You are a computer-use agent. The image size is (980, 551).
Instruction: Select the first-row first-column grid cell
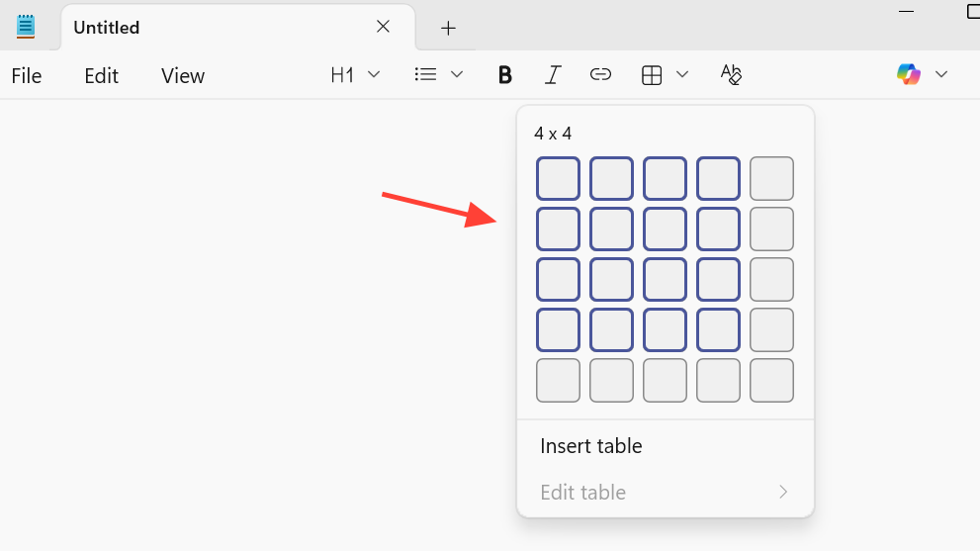tap(558, 179)
